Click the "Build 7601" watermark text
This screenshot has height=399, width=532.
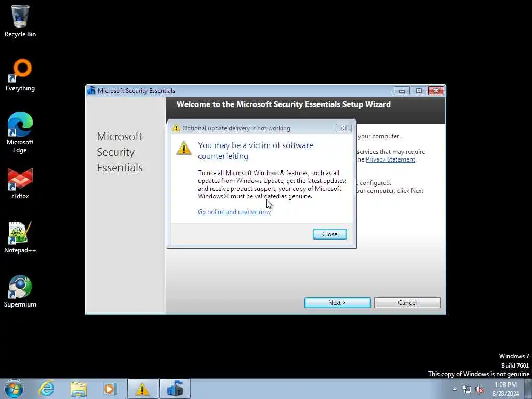point(515,365)
